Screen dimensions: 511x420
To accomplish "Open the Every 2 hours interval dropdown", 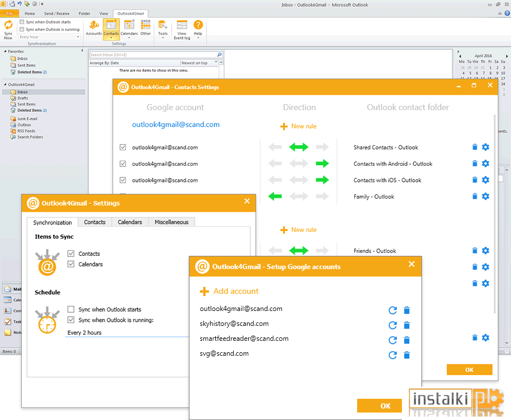I will [127, 332].
